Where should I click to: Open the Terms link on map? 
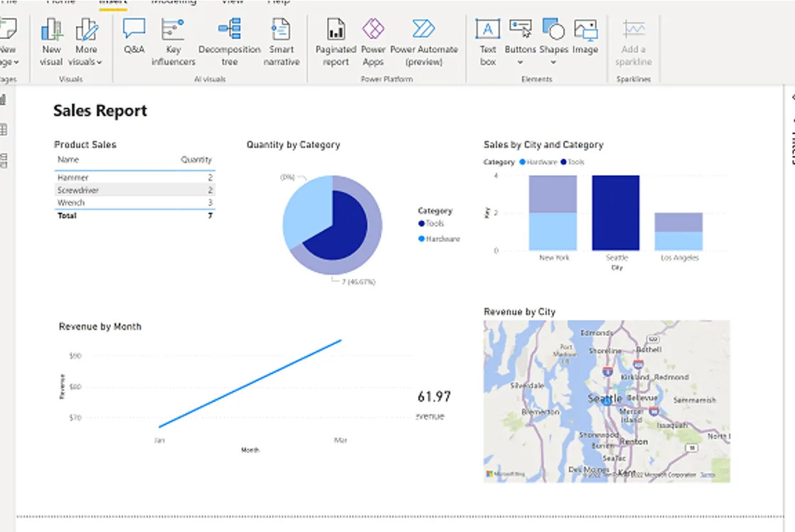tap(708, 475)
